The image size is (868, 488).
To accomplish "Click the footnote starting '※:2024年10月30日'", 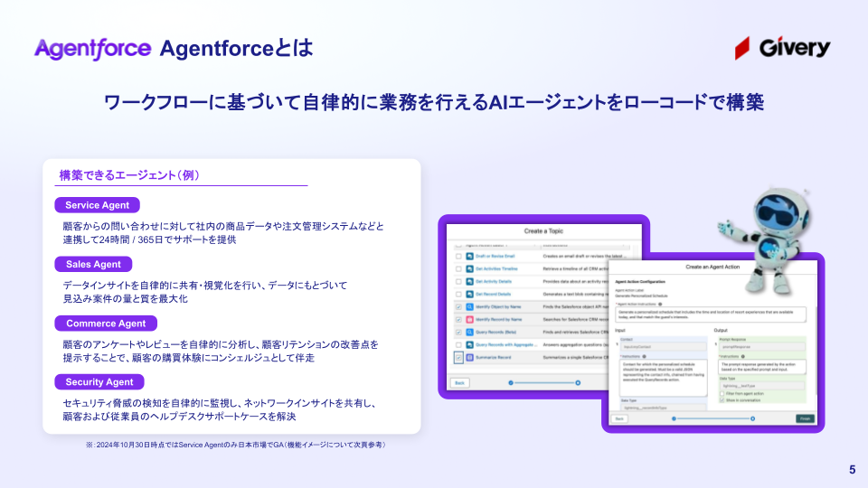I will coord(236,445).
